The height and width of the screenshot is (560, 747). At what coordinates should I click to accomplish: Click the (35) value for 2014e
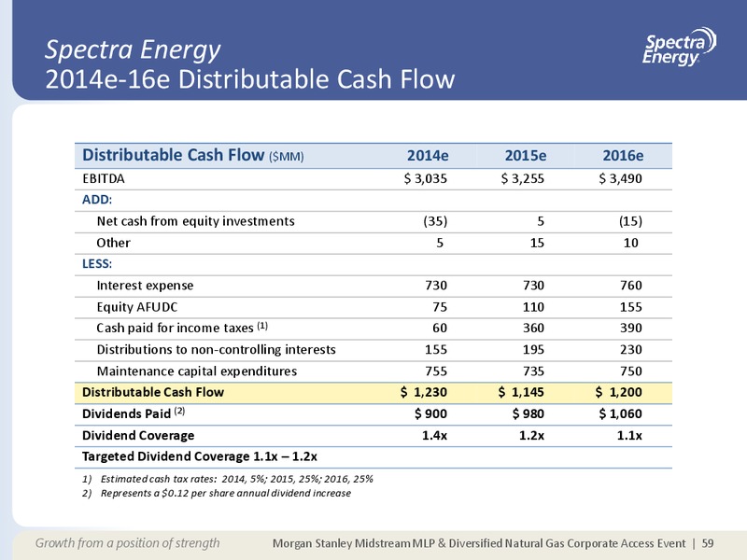pyautogui.click(x=435, y=221)
